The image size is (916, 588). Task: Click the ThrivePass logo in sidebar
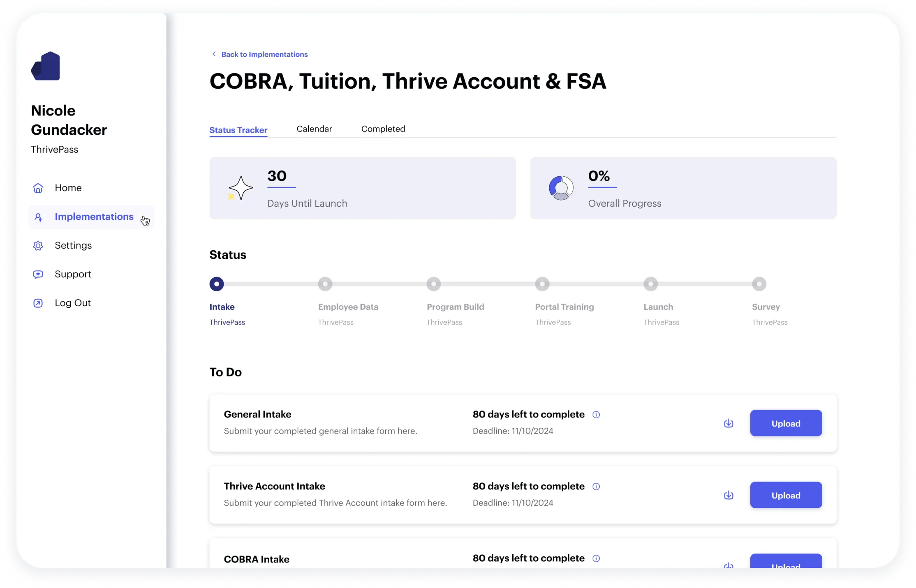pyautogui.click(x=46, y=66)
